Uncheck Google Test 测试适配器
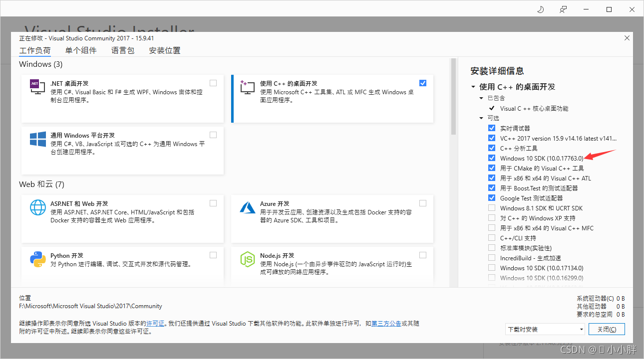644x359 pixels. pyautogui.click(x=492, y=198)
